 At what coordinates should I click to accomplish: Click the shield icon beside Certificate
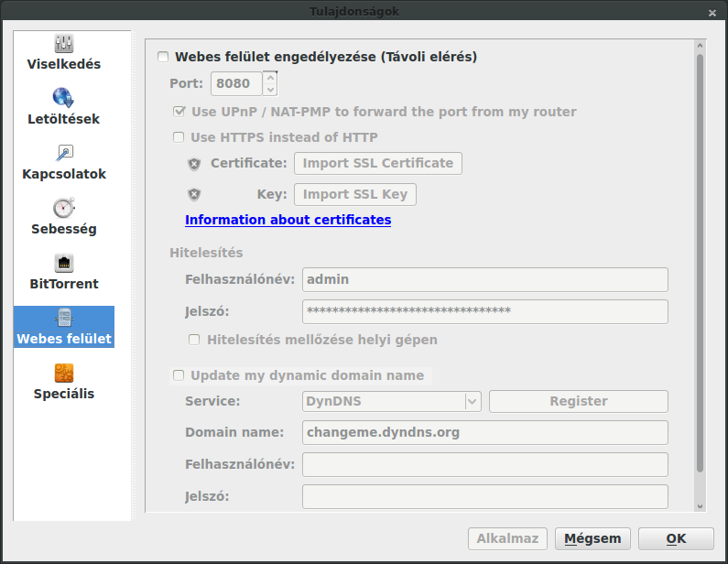point(194,164)
